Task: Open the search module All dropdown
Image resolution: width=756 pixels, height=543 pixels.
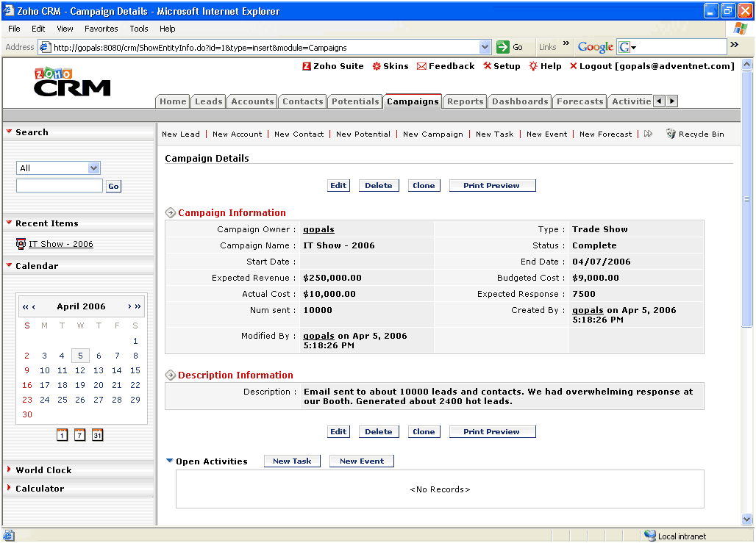Action: [93, 168]
